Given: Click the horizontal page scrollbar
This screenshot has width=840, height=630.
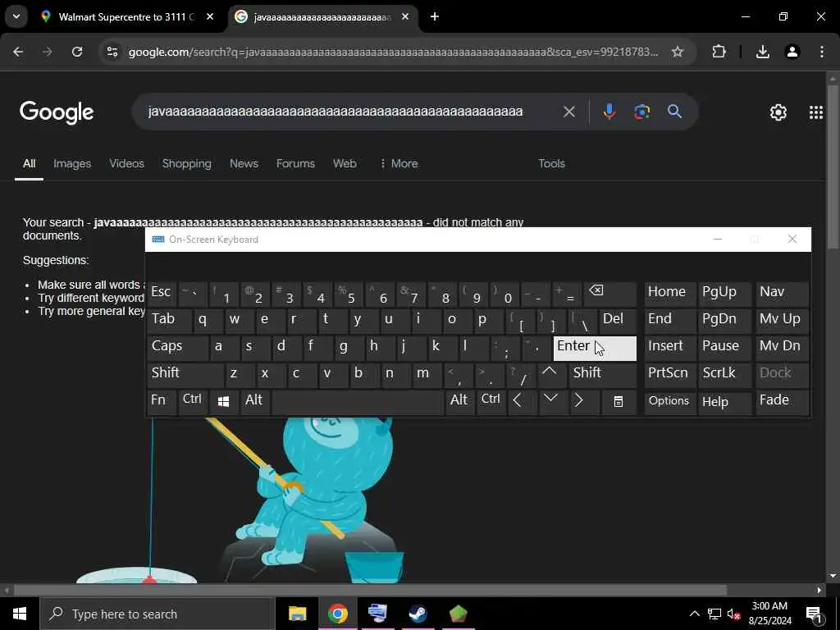Looking at the screenshot, I should click(370, 590).
